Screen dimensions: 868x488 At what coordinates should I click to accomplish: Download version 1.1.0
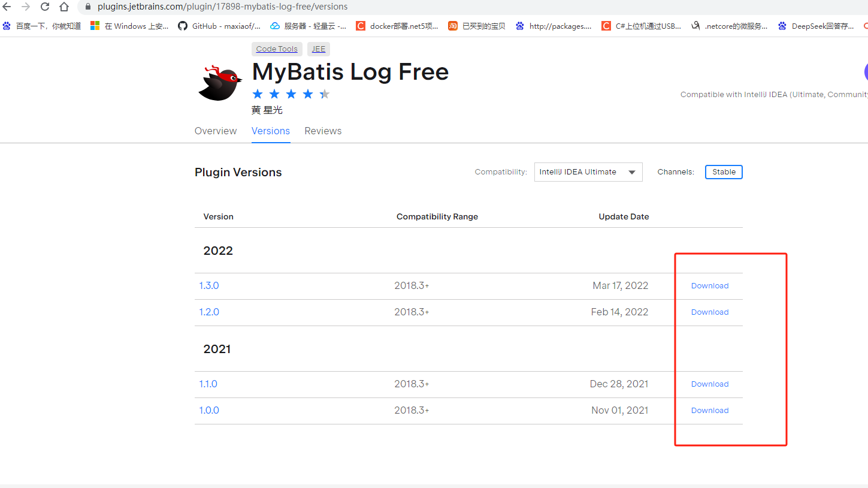(710, 384)
